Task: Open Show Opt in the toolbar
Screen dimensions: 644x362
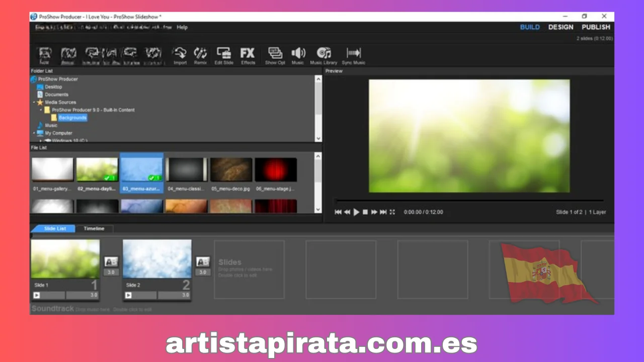Action: point(275,55)
